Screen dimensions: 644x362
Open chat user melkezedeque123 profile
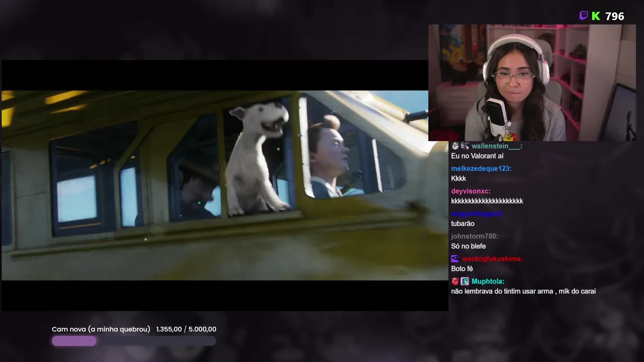point(481,168)
